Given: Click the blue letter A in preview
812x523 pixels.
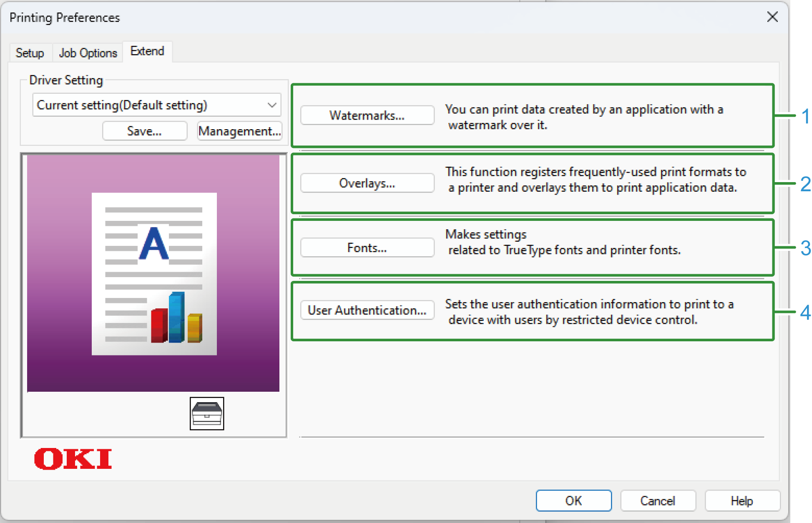Looking at the screenshot, I should 153,244.
